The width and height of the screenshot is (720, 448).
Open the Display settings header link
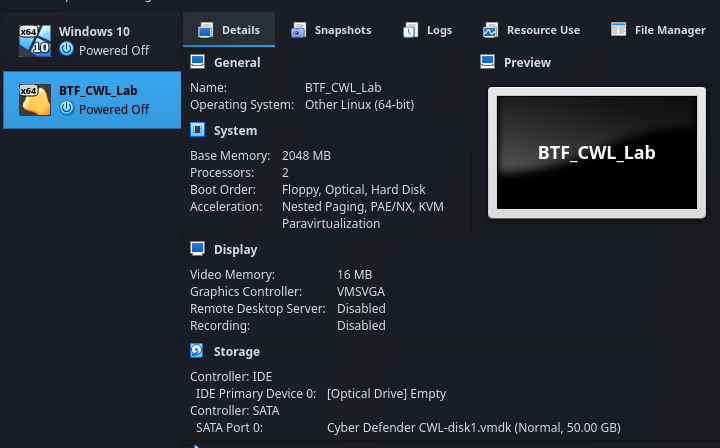click(x=235, y=249)
